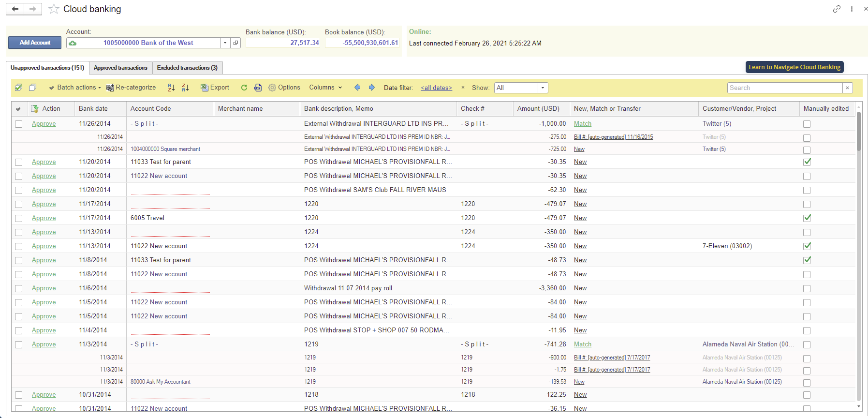Uncheck Manually edited for 11033 Test for parent 11/20/2014
This screenshot has width=868, height=418.
coord(807,162)
